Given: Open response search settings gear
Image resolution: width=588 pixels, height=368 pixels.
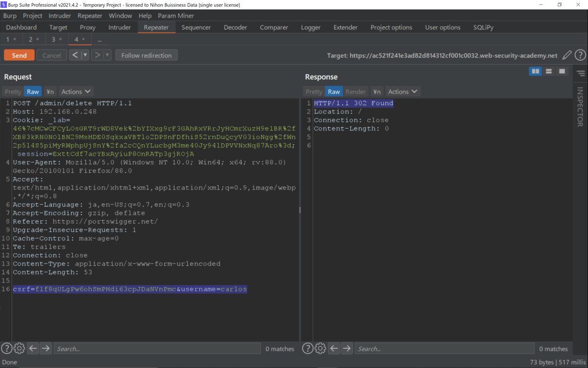Looking at the screenshot, I should coord(320,348).
